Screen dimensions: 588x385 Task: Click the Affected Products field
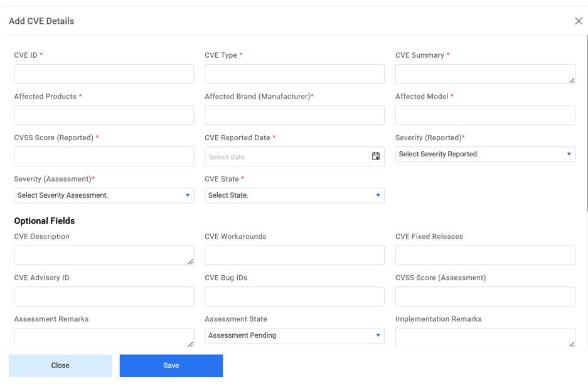(x=104, y=116)
